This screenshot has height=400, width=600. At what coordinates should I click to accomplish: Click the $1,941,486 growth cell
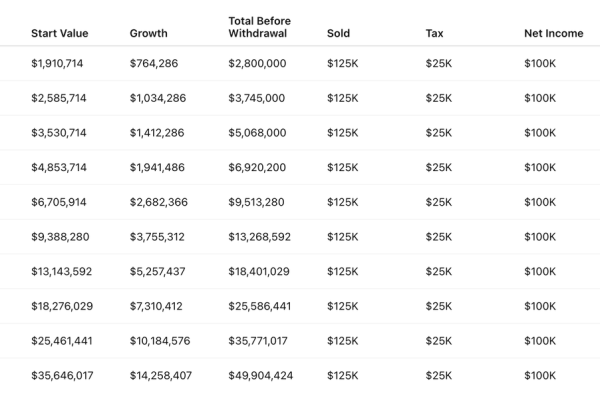(x=157, y=167)
